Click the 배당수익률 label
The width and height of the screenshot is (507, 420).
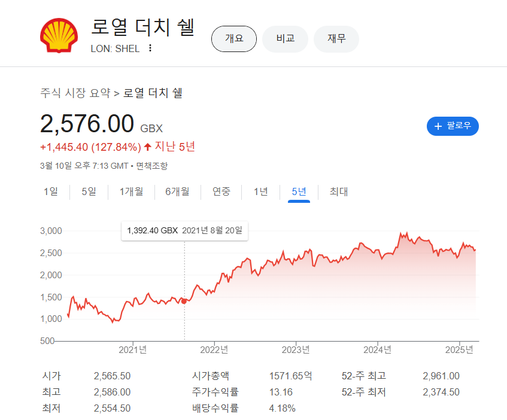(215, 409)
